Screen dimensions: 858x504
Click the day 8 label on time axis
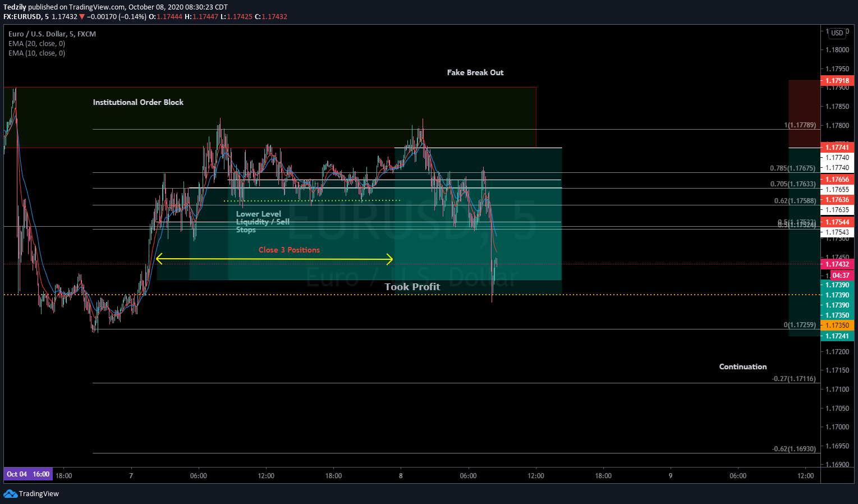(x=401, y=476)
